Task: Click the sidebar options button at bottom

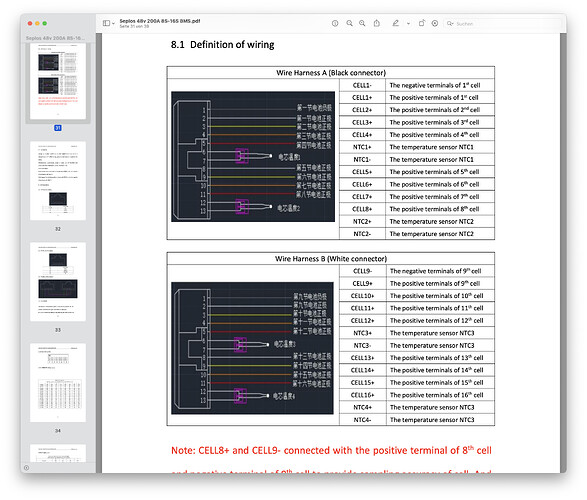Action: click(26, 468)
